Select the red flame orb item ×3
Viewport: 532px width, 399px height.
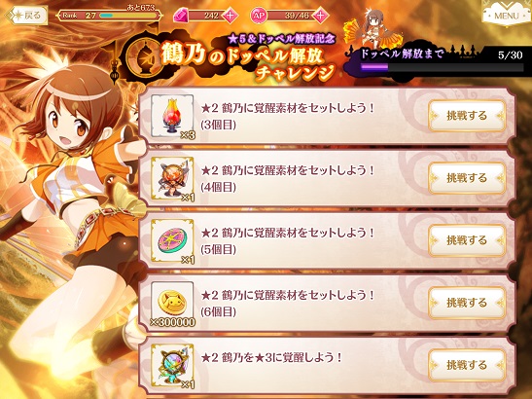click(x=172, y=116)
